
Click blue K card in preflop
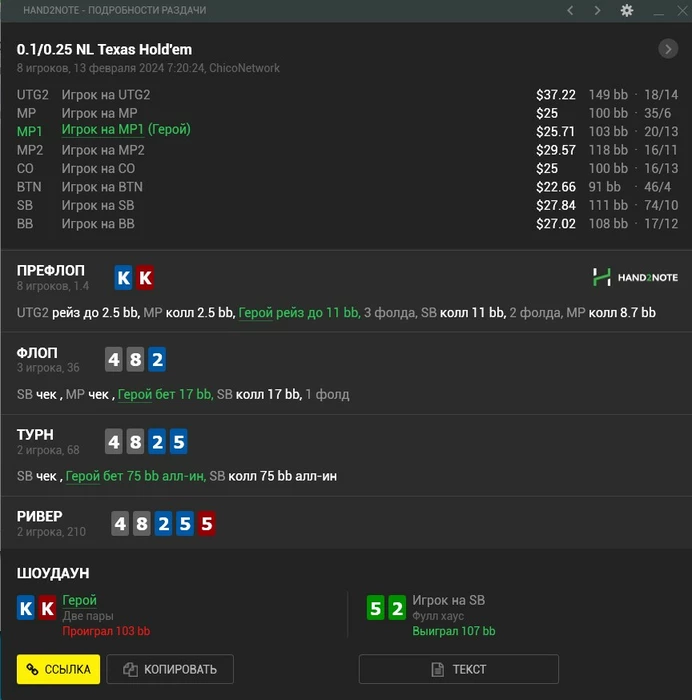(x=124, y=278)
